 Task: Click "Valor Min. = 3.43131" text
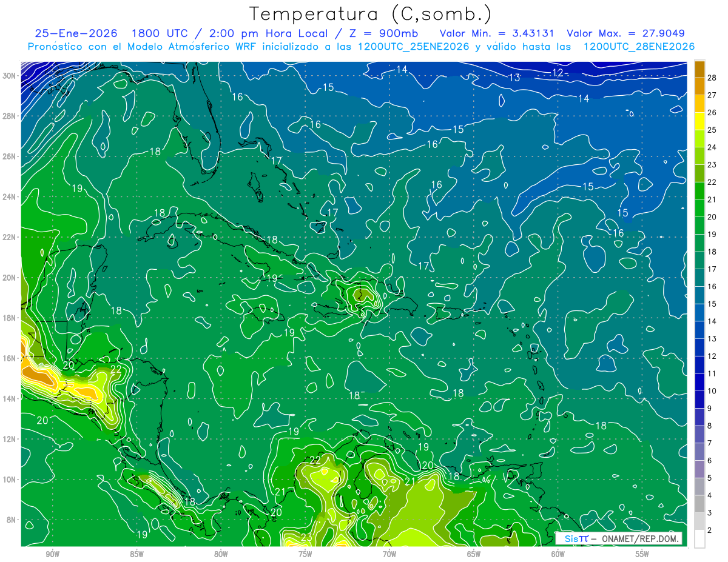(x=496, y=33)
